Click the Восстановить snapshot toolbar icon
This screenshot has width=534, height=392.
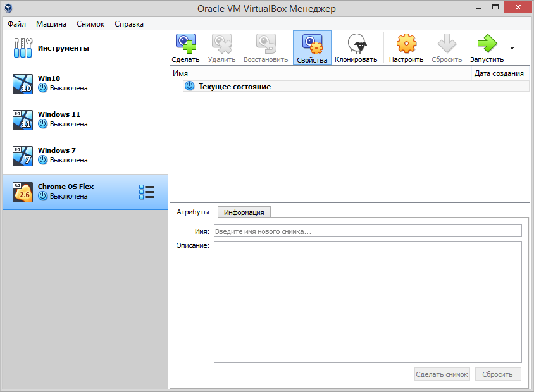pyautogui.click(x=266, y=44)
